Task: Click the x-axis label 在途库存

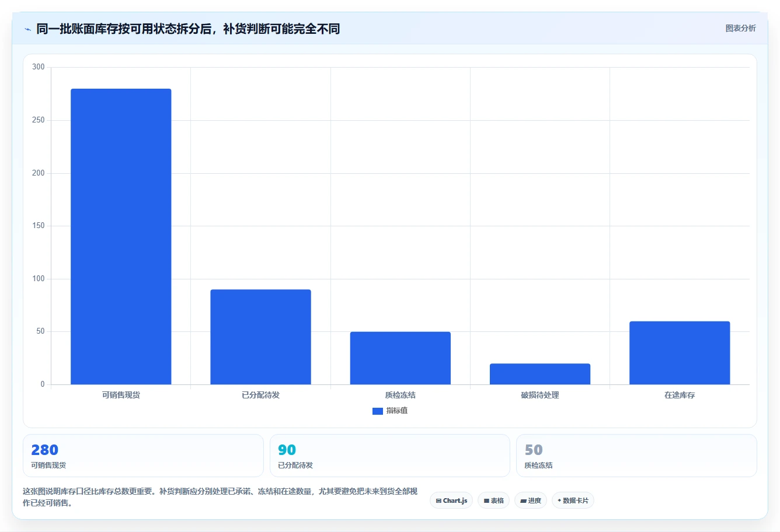Action: 680,395
